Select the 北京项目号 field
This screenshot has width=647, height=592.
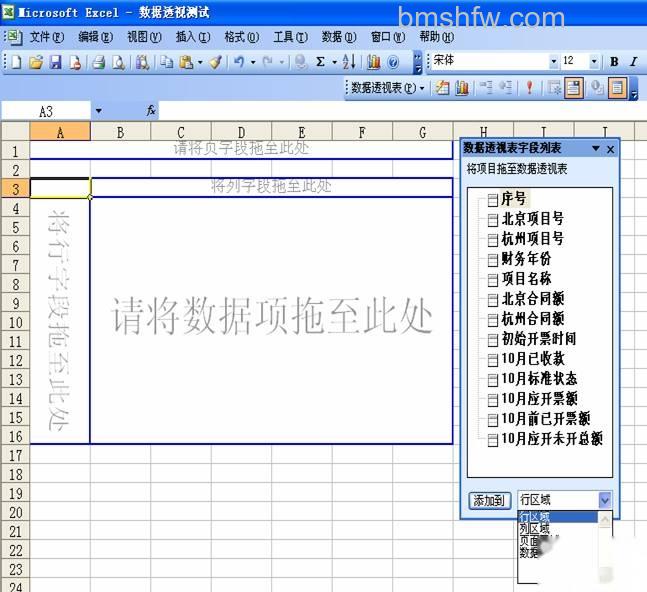(532, 219)
